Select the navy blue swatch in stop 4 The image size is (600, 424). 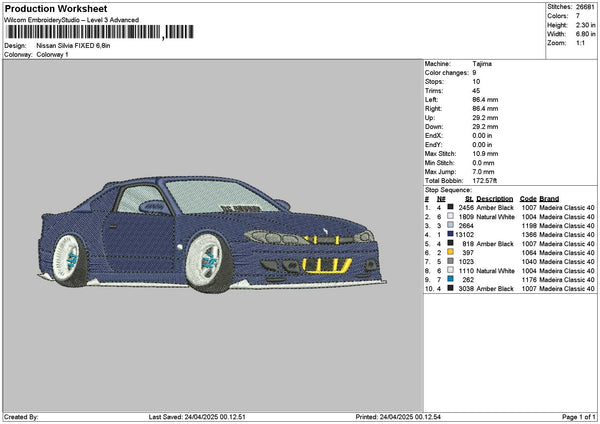(x=450, y=234)
